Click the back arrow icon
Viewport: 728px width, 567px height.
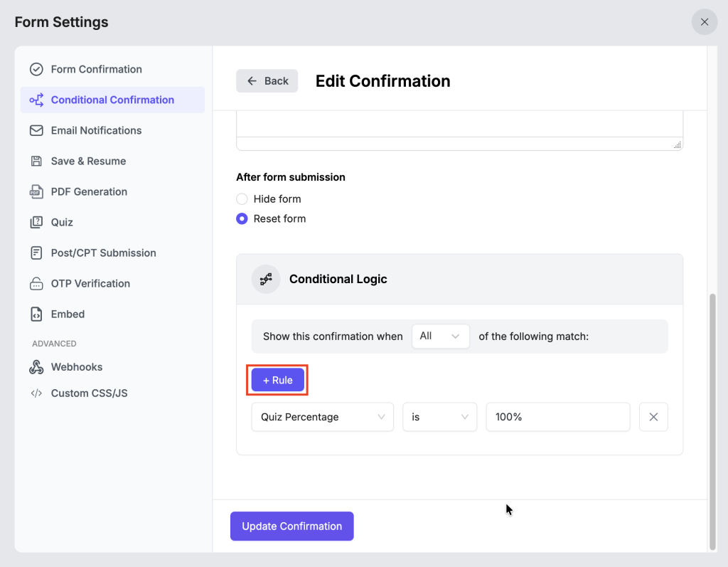[x=252, y=81]
